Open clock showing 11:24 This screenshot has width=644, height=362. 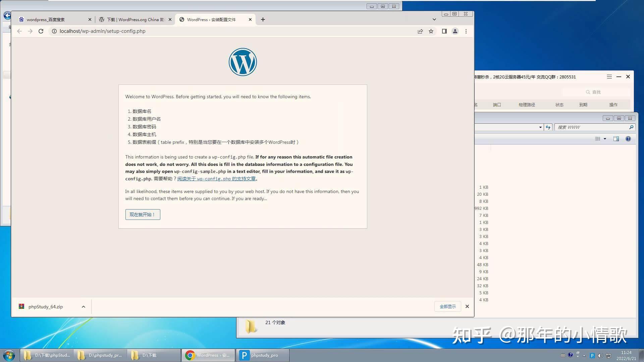pyautogui.click(x=626, y=355)
